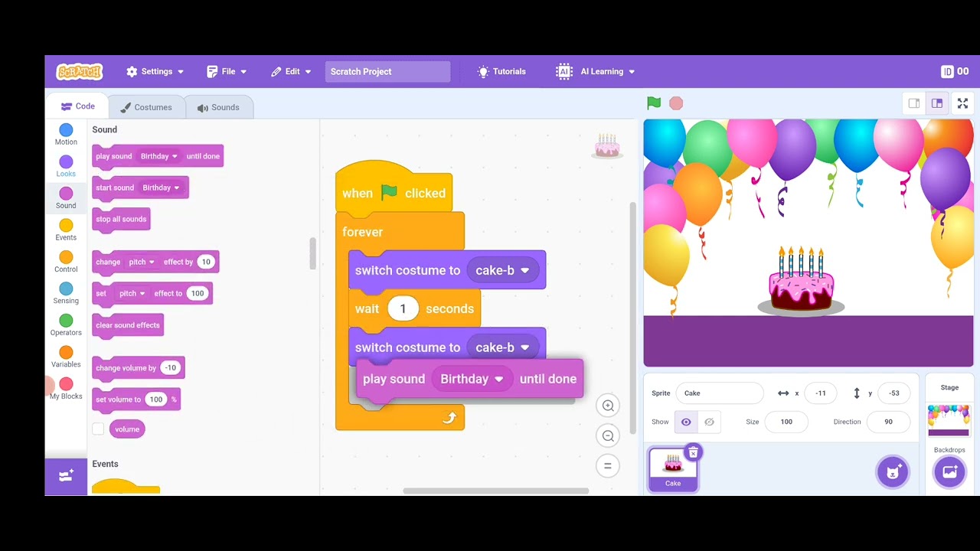The image size is (980, 551).
Task: Select the Operators block category
Action: 66,325
